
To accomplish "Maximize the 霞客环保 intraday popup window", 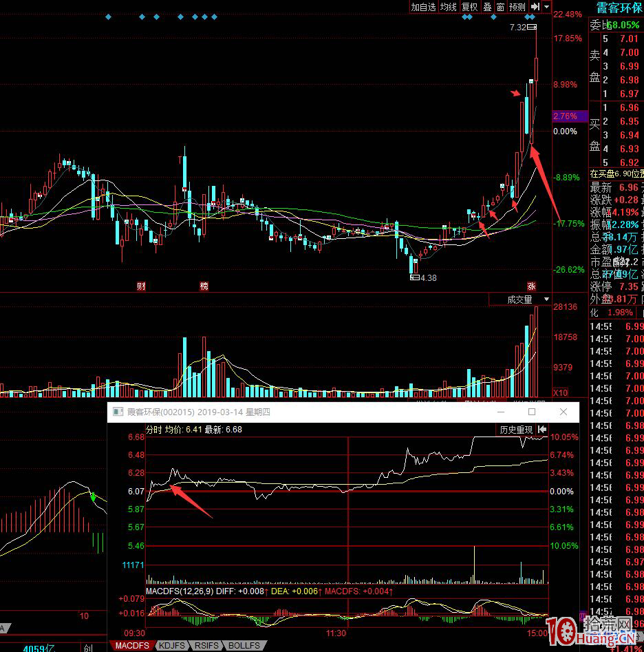I will tap(532, 412).
